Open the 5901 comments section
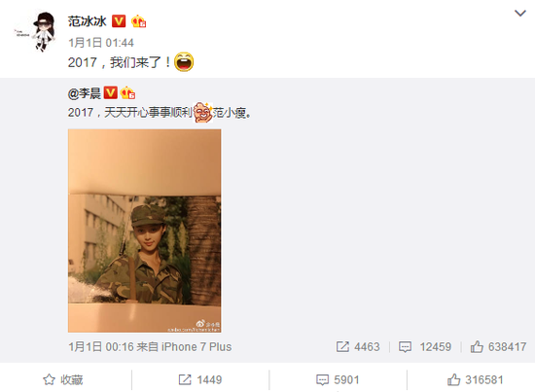Viewport: 535px width, 392px height. [x=338, y=379]
